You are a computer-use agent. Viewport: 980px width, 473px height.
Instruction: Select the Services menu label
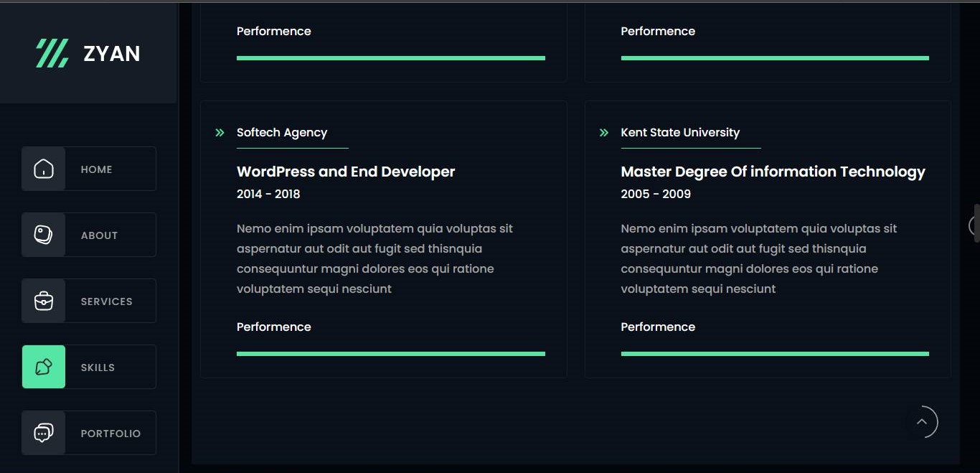[x=106, y=301]
